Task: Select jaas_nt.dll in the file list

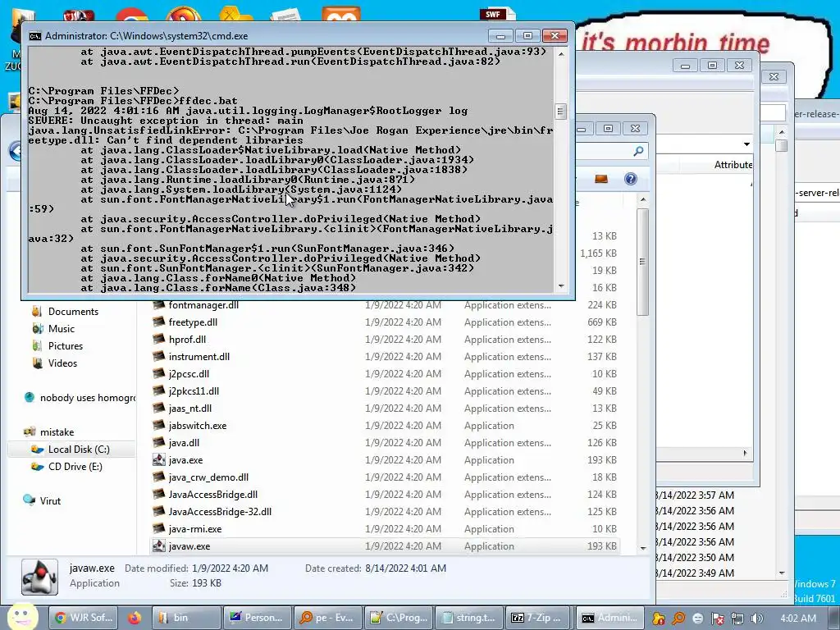Action: 189,409
